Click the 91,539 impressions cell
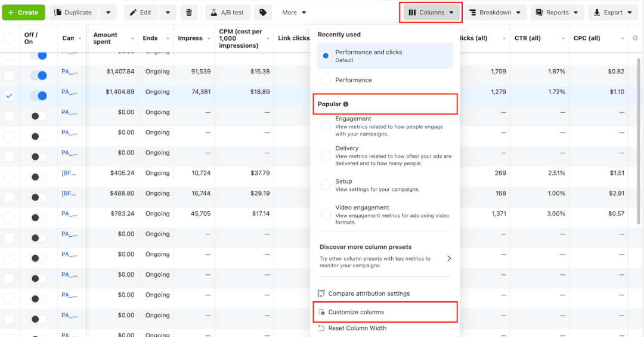 coord(201,72)
